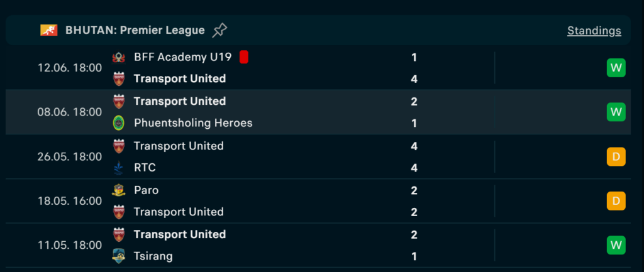Click the D badge for the Paro match
The width and height of the screenshot is (644, 272).
(x=616, y=201)
